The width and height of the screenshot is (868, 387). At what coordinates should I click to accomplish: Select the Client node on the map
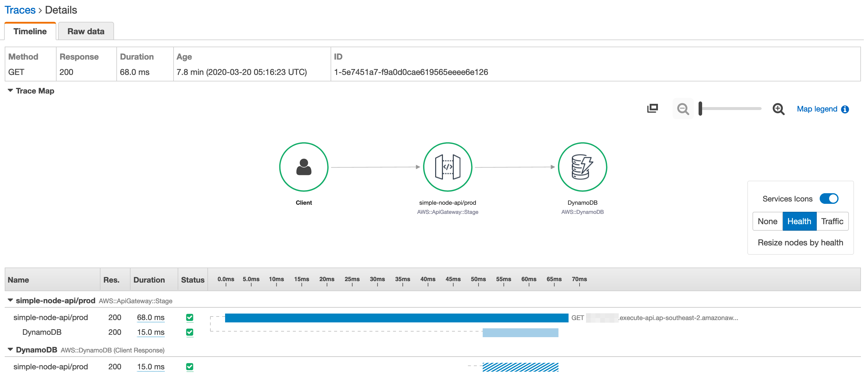tap(303, 167)
